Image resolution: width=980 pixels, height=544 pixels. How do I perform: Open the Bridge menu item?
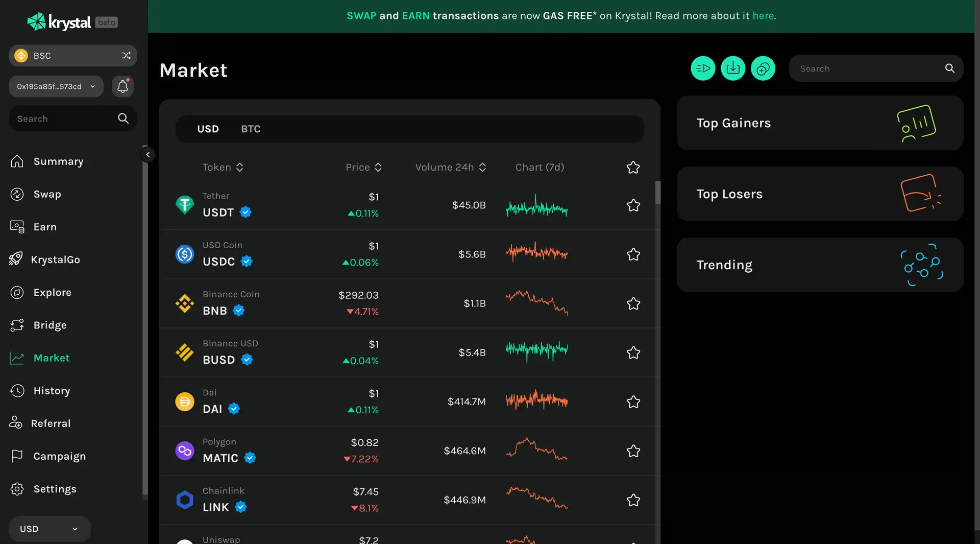50,325
